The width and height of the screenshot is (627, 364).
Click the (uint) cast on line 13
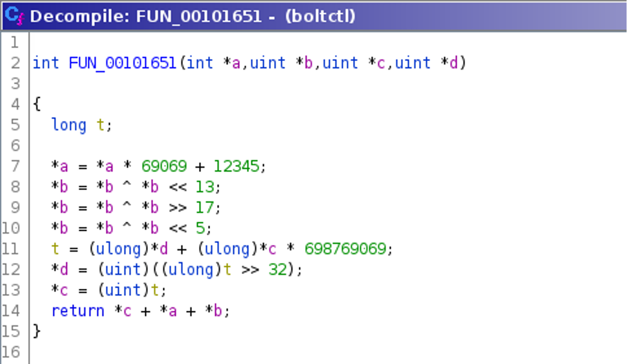tap(123, 290)
